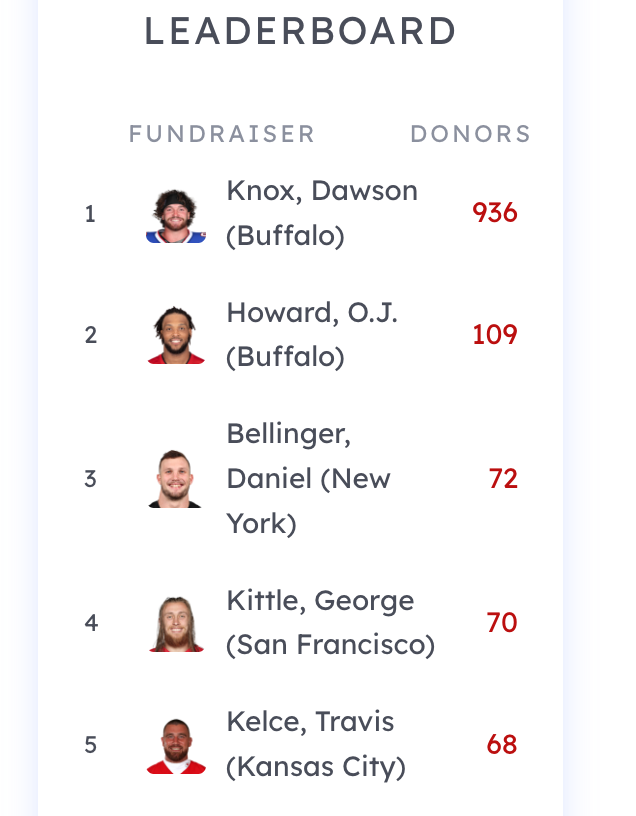Click the 936 donor count

494,213
